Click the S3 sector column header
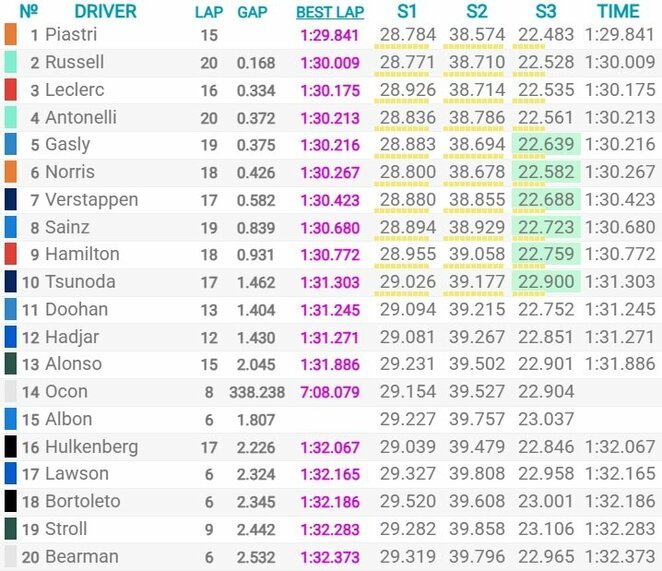The height and width of the screenshot is (571, 662). pos(546,13)
